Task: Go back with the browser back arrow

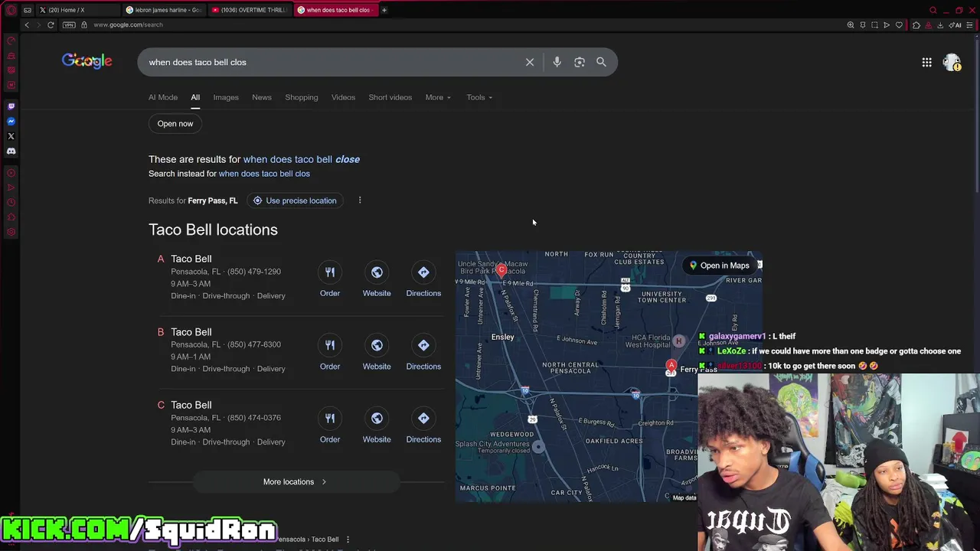Action: point(27,24)
